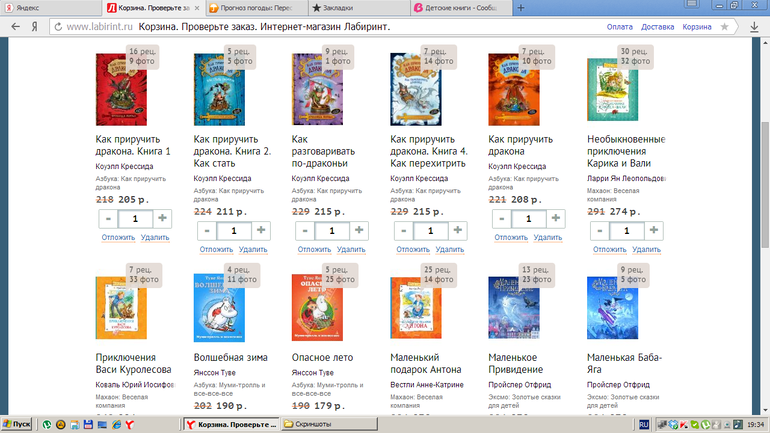
Task: Increase quantity of 'Книга 1' with plus
Action: coord(163,218)
